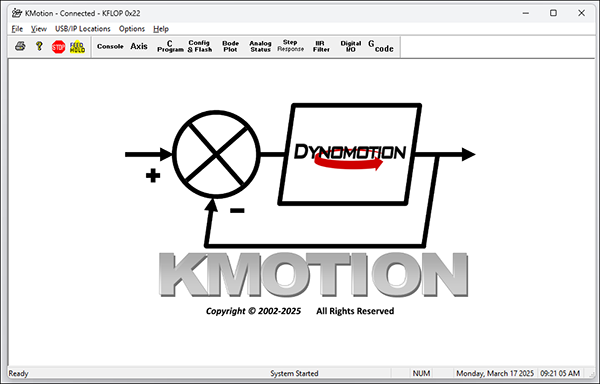
Task: Open the Help menu
Action: [x=161, y=29]
